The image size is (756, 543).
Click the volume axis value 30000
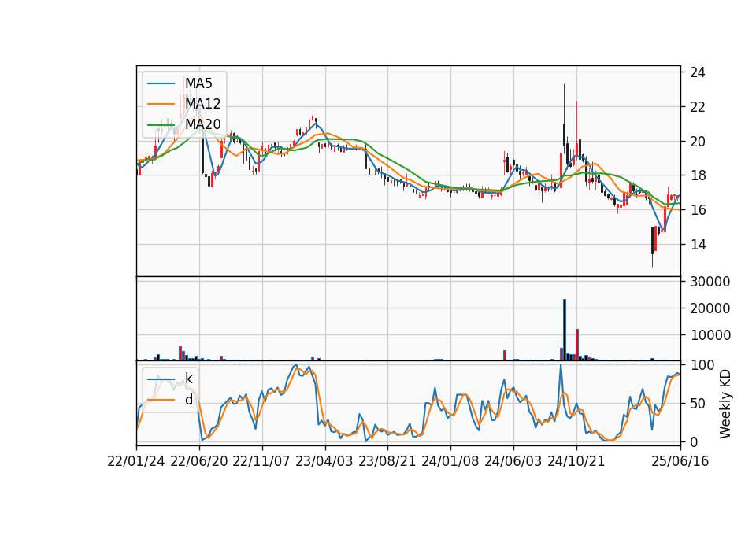click(710, 282)
